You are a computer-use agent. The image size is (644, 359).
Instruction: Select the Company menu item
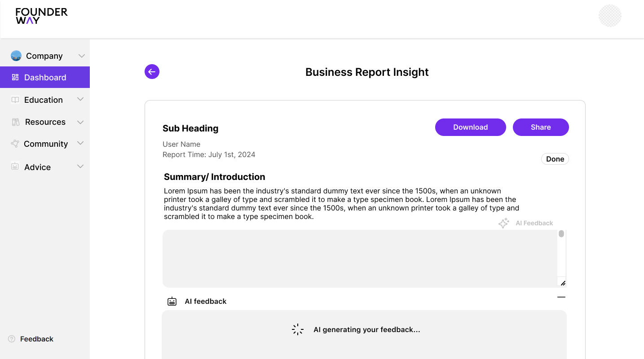[45, 56]
